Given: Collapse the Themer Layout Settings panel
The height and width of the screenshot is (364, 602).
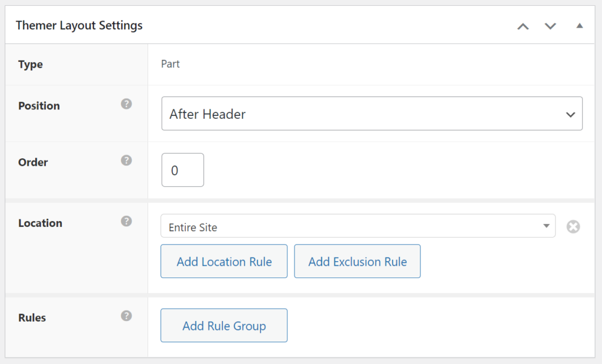Looking at the screenshot, I should 579,26.
